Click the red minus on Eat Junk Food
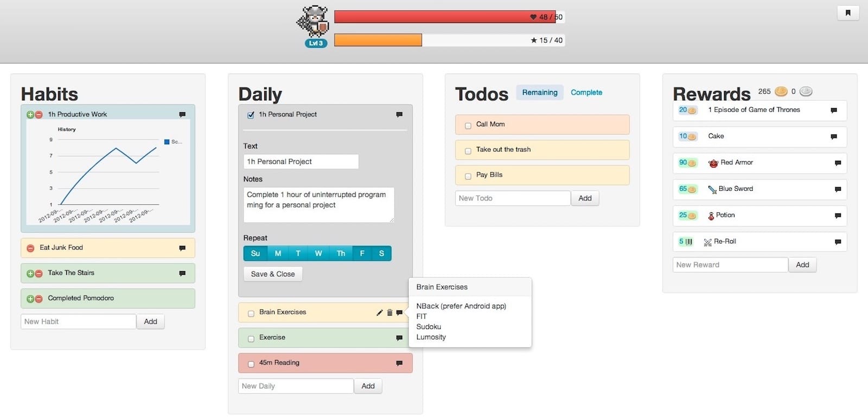This screenshot has width=868, height=418. pos(30,248)
